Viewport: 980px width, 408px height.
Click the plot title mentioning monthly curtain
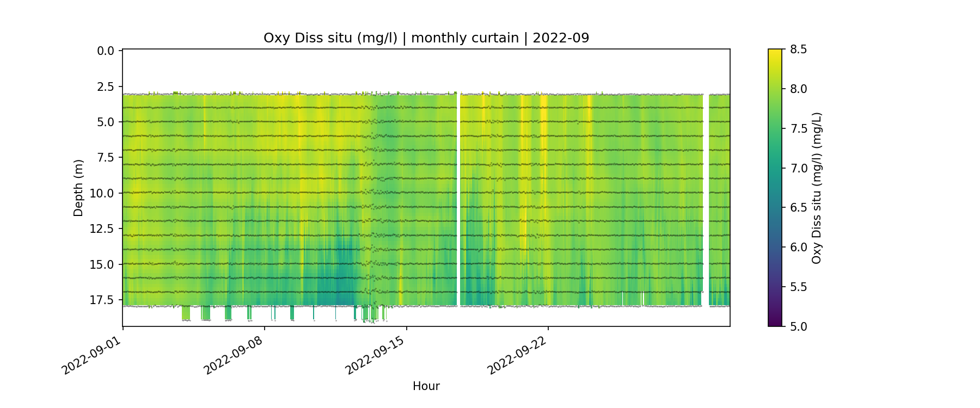tap(426, 38)
